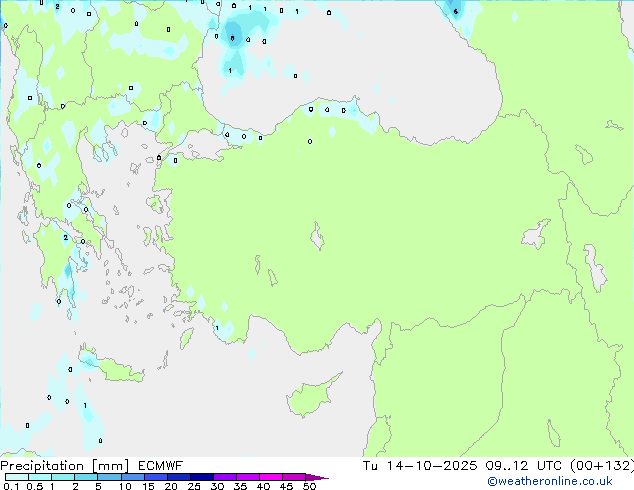Viewport: 634px width, 490px height.
Task: Pick the 0.1–0.5 mm legend color swatch
Action: (17, 477)
